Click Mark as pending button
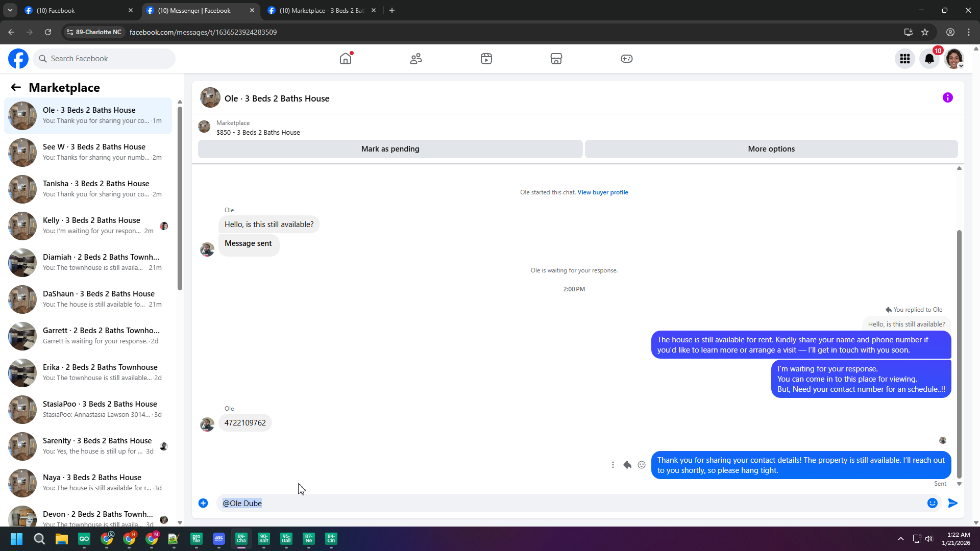Screen dimensions: 980x551 (x=390, y=149)
